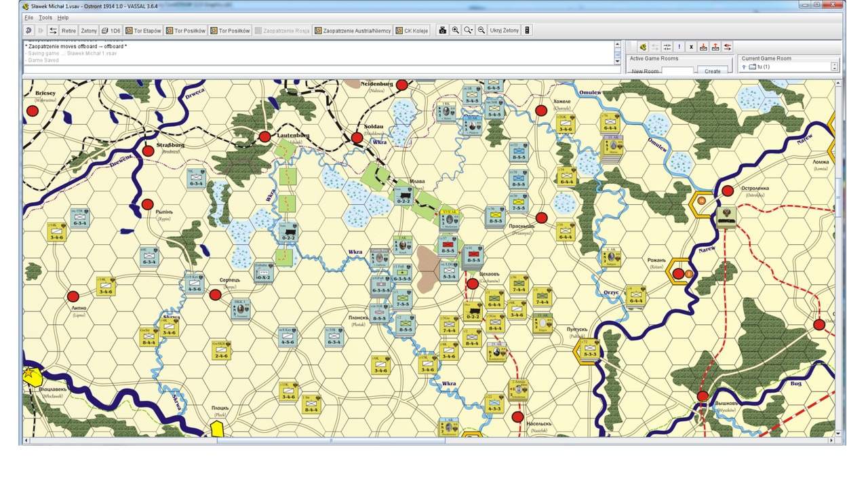Select the train counter south of Ciechanów
This screenshot has height=487, width=868.
point(473,311)
